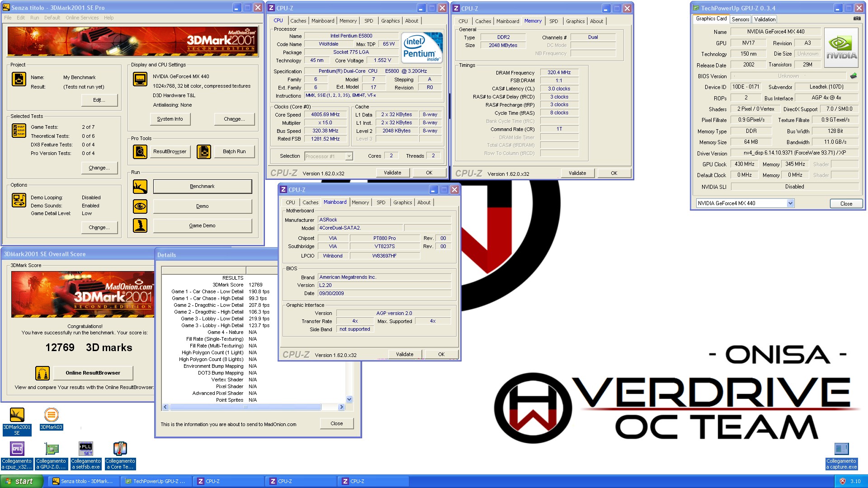
Task: Open the capture.exe desktop shortcut
Action: click(x=841, y=455)
